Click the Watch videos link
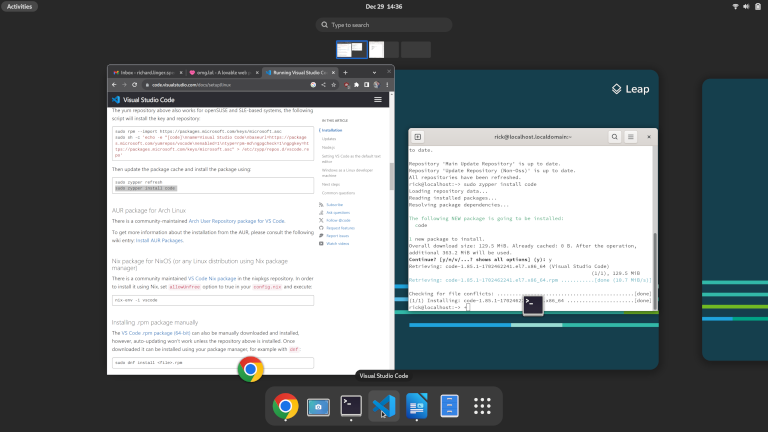The width and height of the screenshot is (768, 432). click(x=337, y=243)
